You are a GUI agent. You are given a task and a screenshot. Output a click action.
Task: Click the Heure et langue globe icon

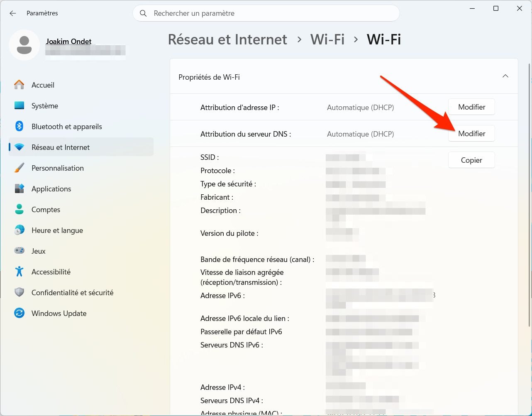point(19,230)
